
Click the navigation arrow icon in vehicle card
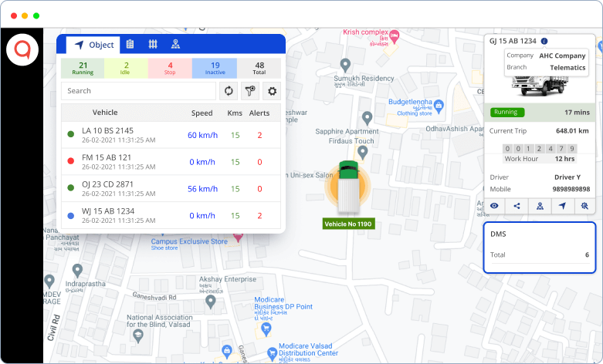pos(562,206)
